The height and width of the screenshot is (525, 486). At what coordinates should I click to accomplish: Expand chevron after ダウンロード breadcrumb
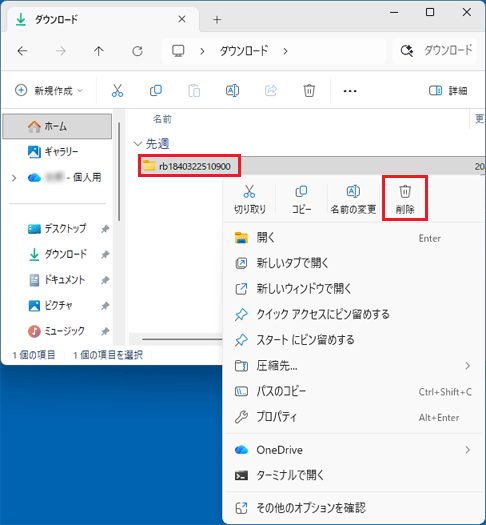click(285, 51)
